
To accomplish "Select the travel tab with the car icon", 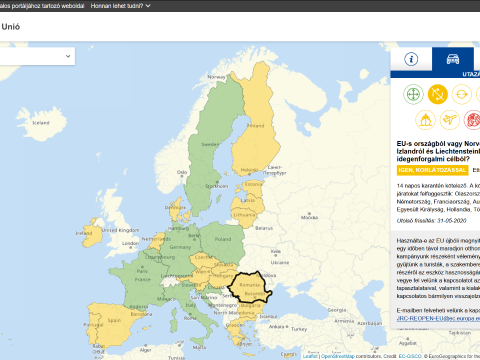I will (453, 59).
